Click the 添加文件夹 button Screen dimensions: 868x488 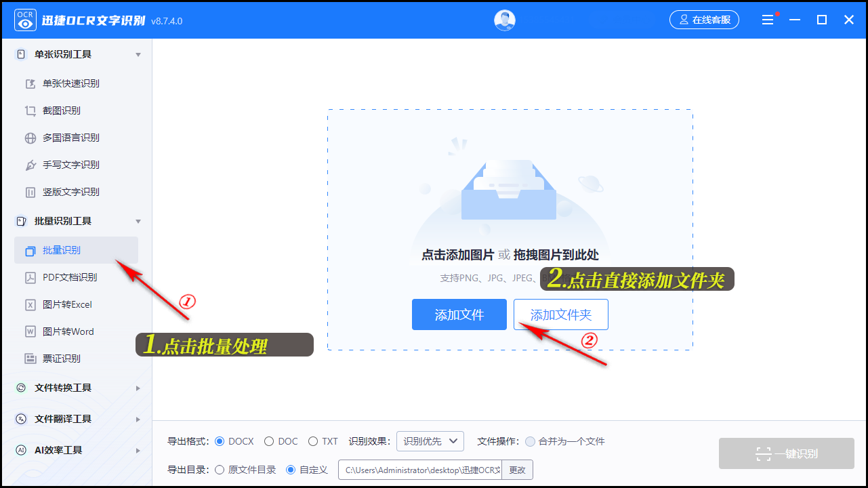561,314
